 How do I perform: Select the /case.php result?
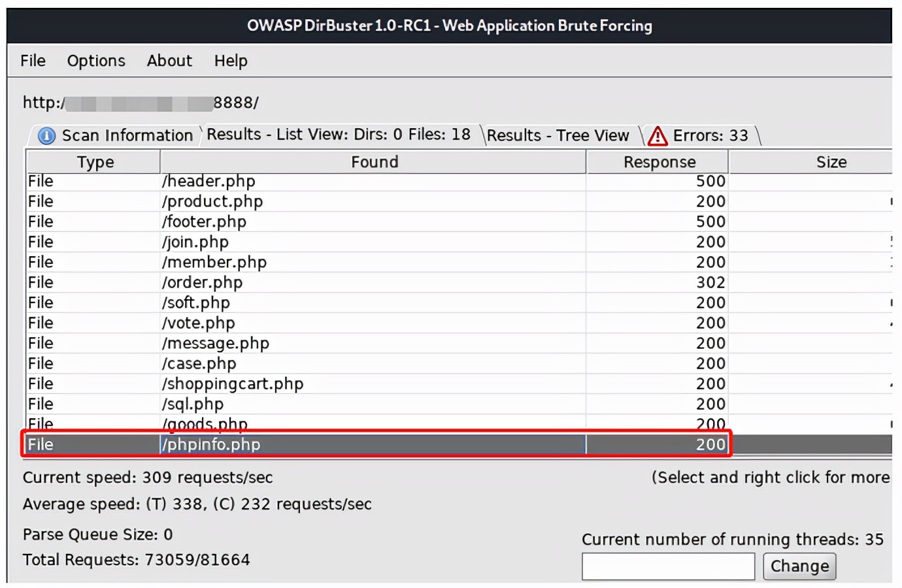pyautogui.click(x=459, y=363)
